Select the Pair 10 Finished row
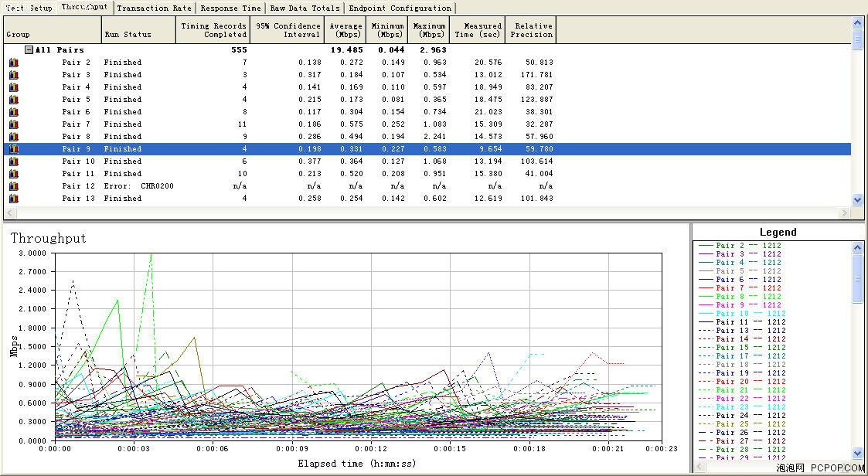The height and width of the screenshot is (476, 868). tap(427, 161)
